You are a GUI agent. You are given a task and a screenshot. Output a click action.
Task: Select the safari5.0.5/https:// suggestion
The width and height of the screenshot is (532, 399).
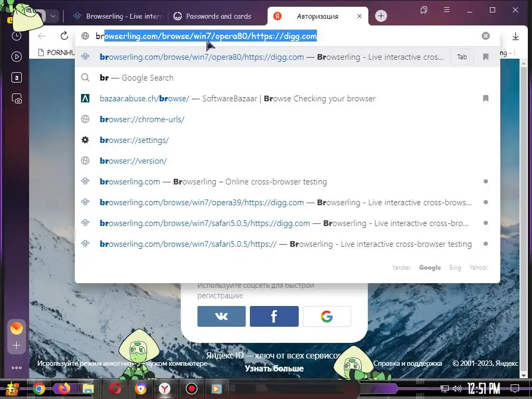tap(287, 244)
